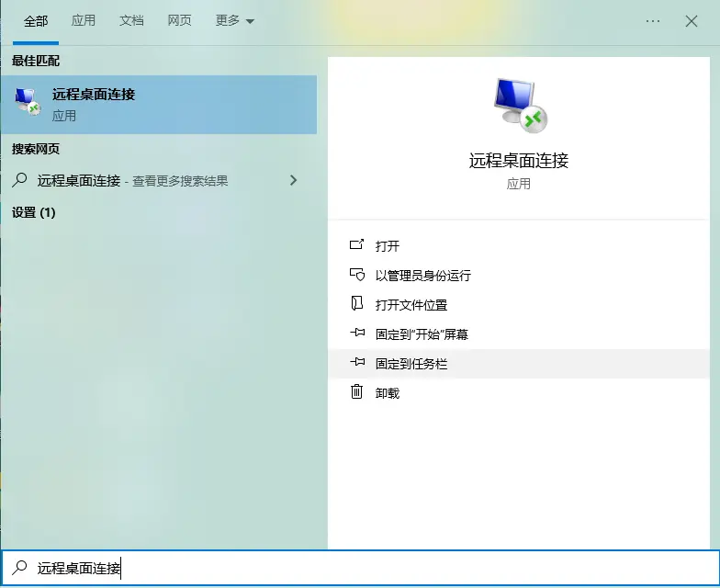Switch to the 文档 tab

131,20
